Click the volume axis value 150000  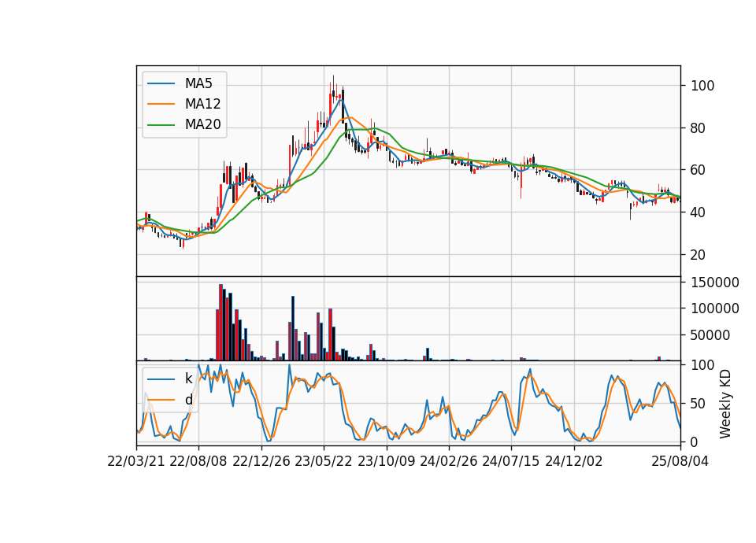point(715,283)
